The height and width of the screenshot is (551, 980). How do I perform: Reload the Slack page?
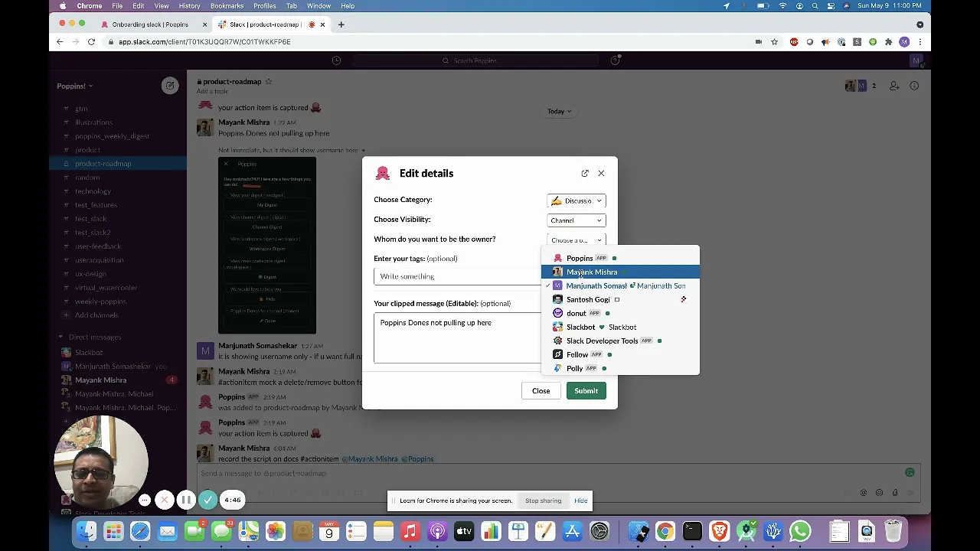91,42
